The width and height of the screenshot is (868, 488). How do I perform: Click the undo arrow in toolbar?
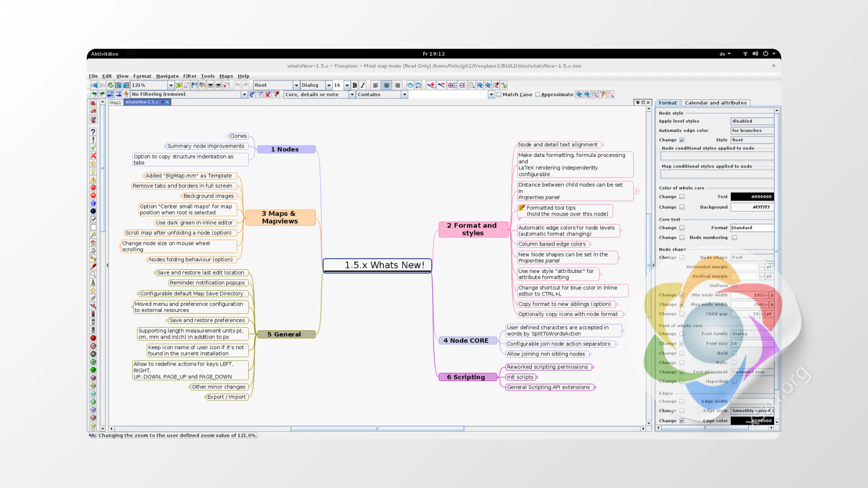click(237, 85)
